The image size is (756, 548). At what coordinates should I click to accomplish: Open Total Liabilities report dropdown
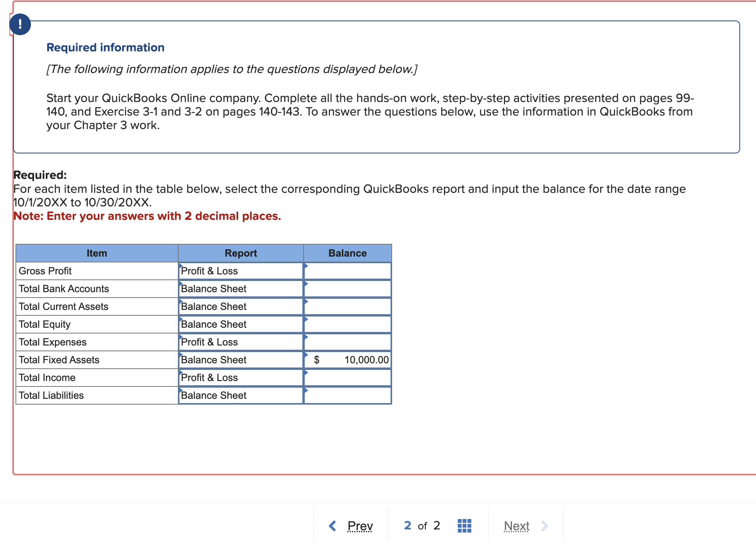241,395
